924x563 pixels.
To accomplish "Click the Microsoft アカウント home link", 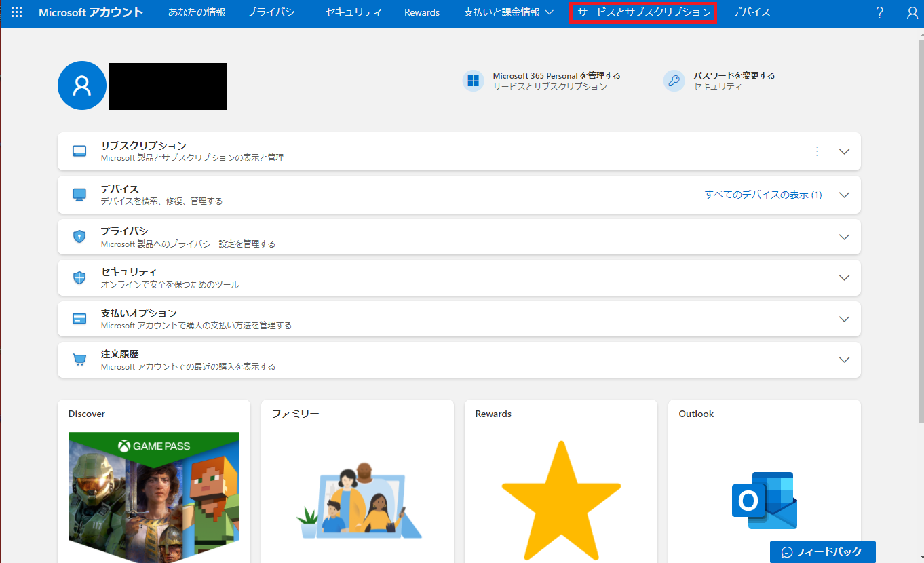I will point(91,12).
